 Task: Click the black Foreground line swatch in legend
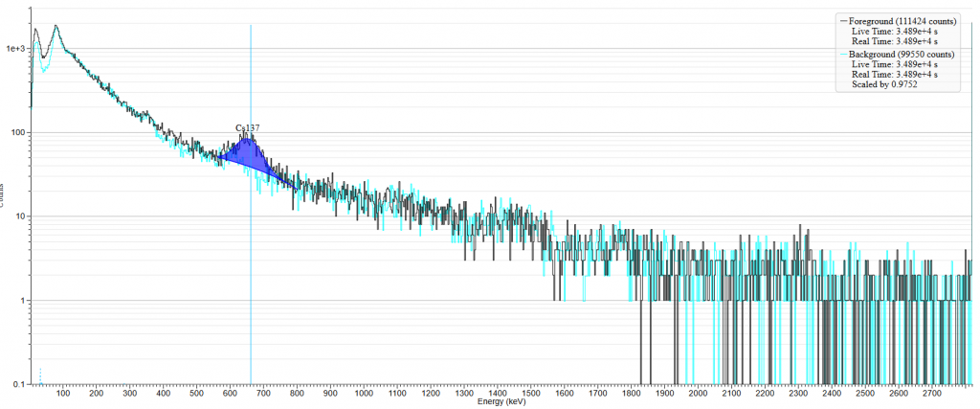coord(842,20)
